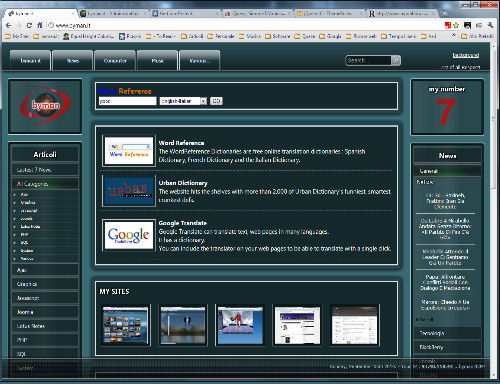
Task: Click the browser Home button
Action: click(x=40, y=25)
